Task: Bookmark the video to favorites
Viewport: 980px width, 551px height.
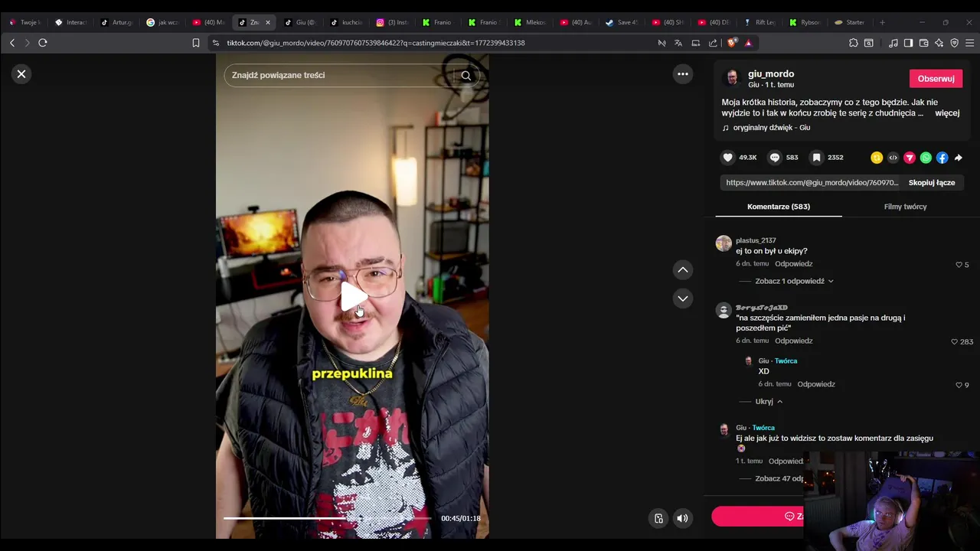Action: (817, 158)
